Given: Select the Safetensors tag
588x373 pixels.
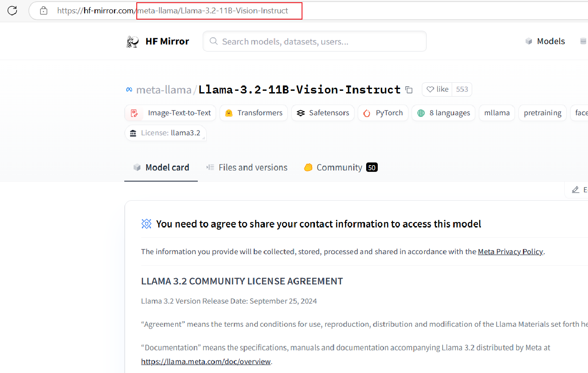Looking at the screenshot, I should (x=323, y=113).
